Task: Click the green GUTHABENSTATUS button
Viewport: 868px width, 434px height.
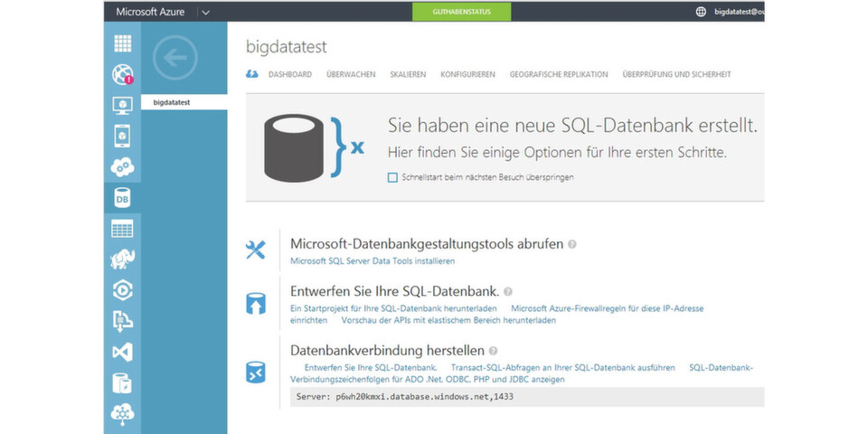Action: pyautogui.click(x=462, y=12)
